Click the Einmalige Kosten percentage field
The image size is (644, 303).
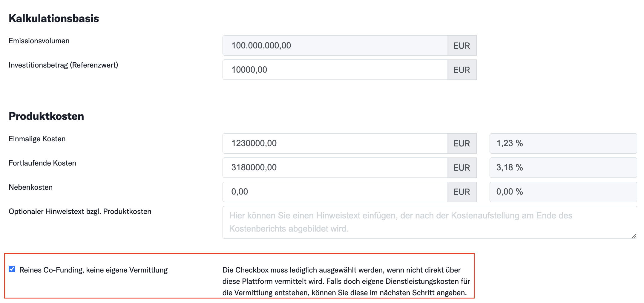tap(563, 143)
